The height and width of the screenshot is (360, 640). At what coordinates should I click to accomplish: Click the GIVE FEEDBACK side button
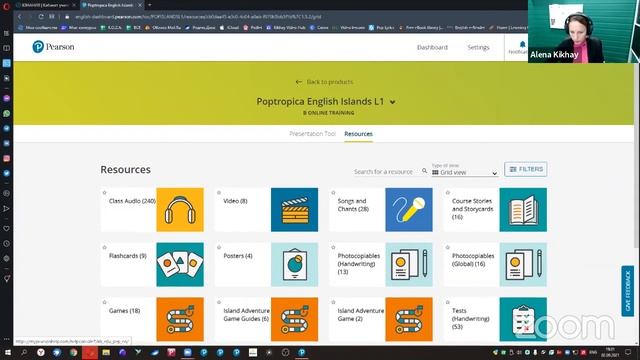pos(628,291)
